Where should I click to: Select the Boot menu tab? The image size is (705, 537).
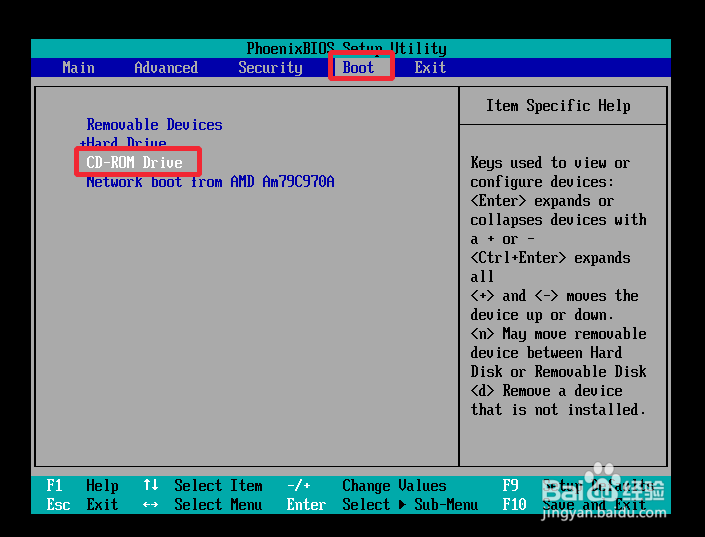[x=358, y=67]
